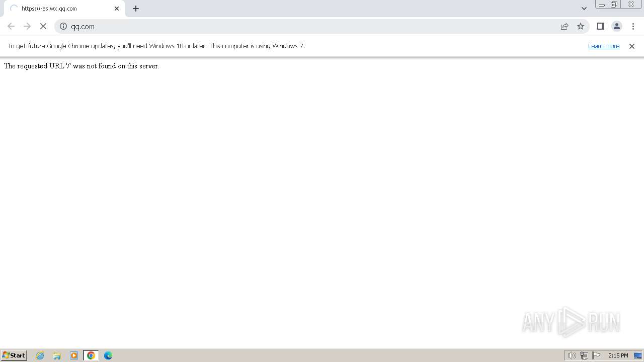Open the Learn more link
This screenshot has width=644, height=362.
tap(604, 46)
